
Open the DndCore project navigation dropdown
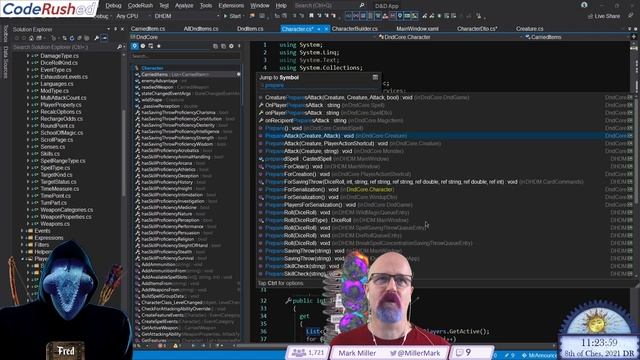click(x=253, y=37)
